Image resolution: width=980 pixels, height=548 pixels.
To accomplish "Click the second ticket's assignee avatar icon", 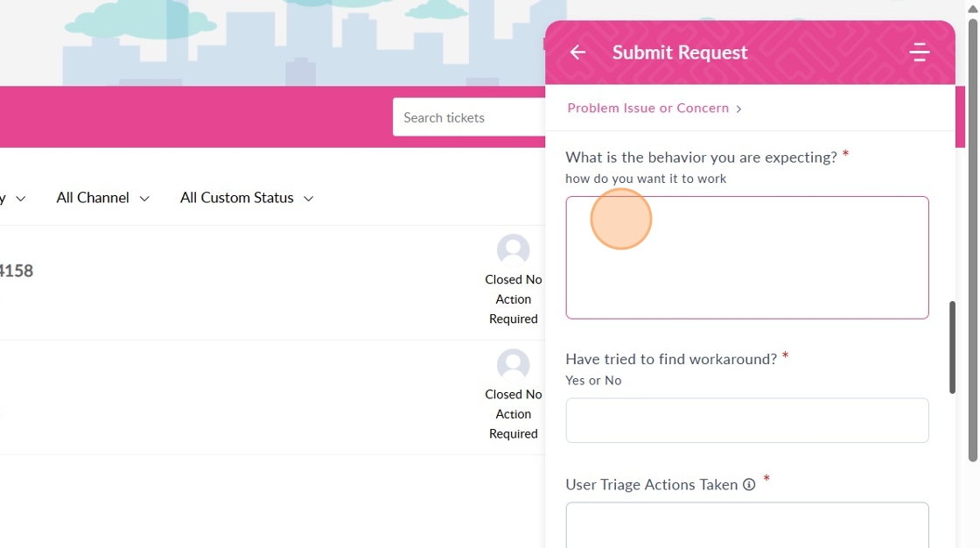I will tap(513, 364).
